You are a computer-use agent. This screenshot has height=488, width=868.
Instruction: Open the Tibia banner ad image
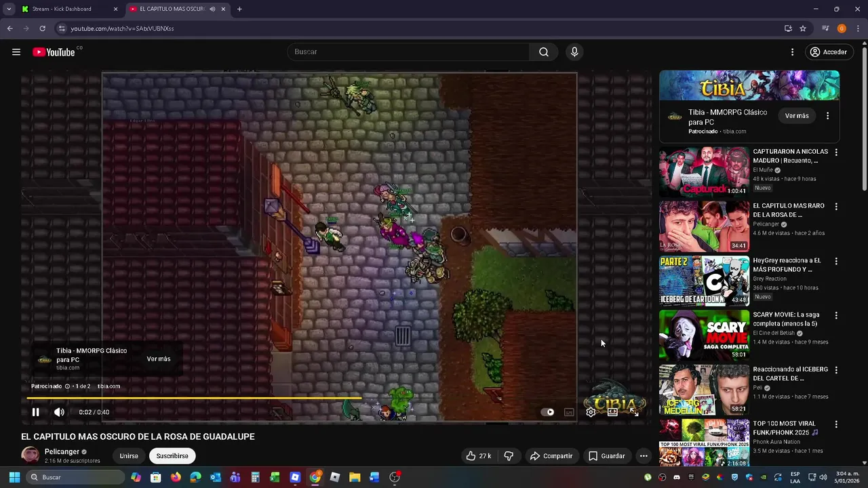749,85
